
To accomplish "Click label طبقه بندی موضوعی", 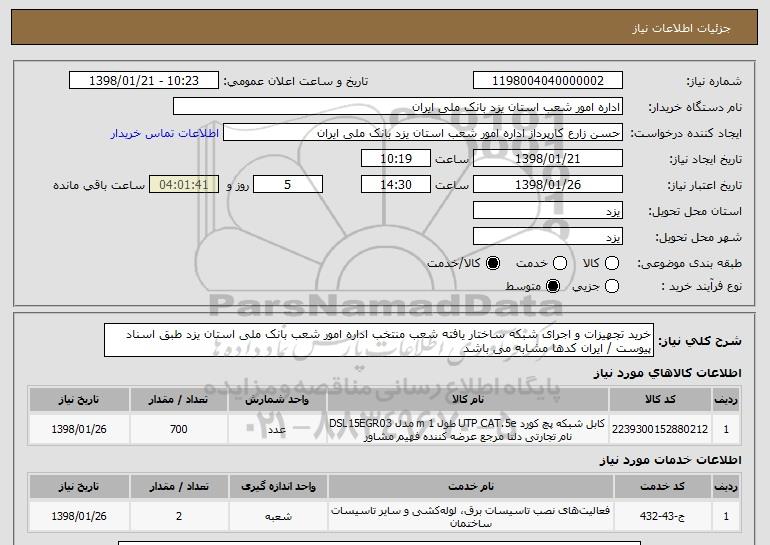I will click(689, 263).
